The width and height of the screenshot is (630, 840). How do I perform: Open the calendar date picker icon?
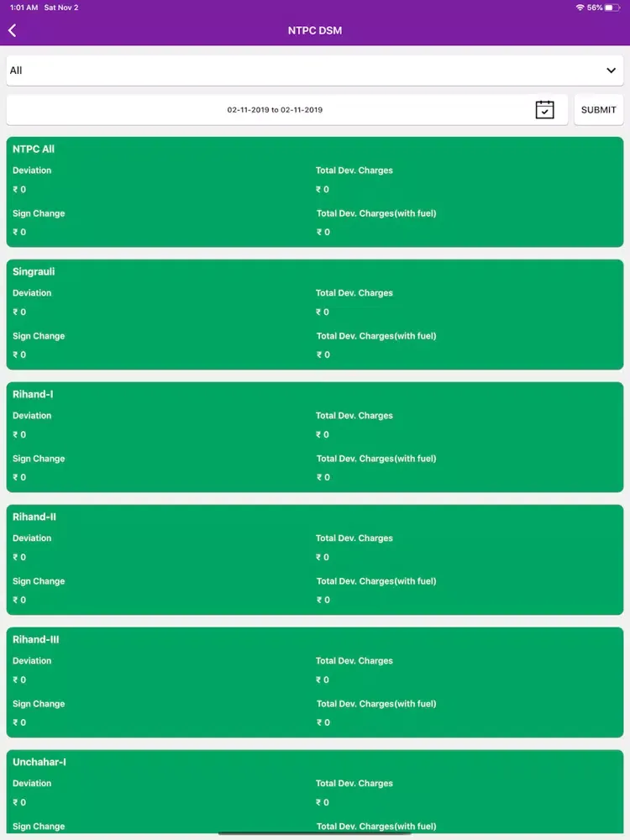pos(544,110)
